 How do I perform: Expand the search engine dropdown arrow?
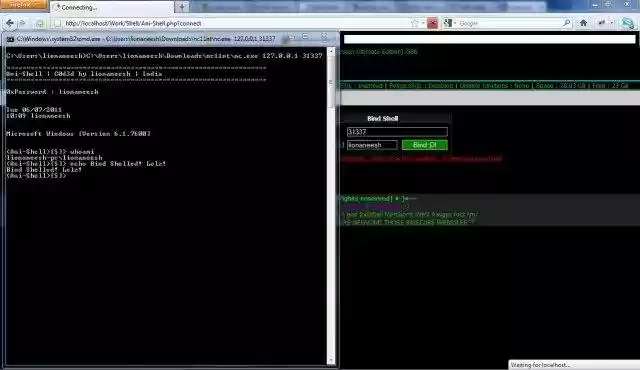(x=455, y=23)
